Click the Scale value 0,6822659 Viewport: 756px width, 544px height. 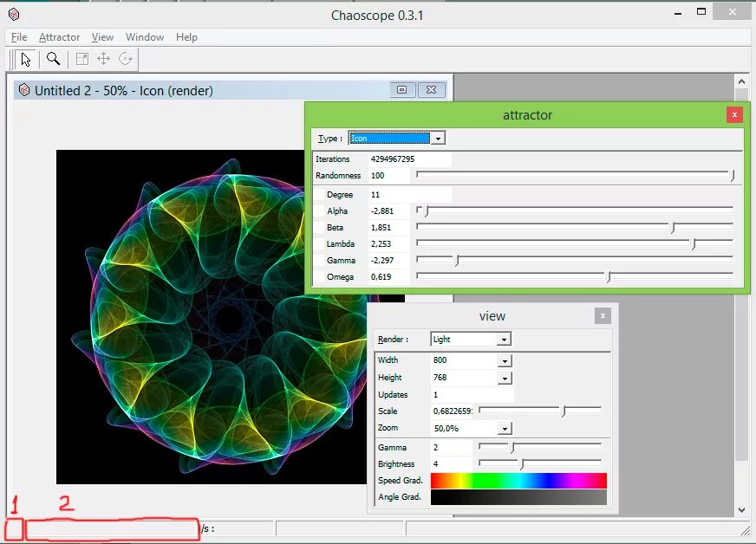452,411
